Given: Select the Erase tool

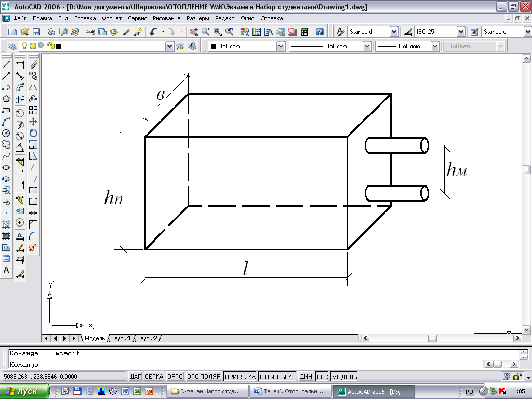Looking at the screenshot, I should tap(33, 64).
